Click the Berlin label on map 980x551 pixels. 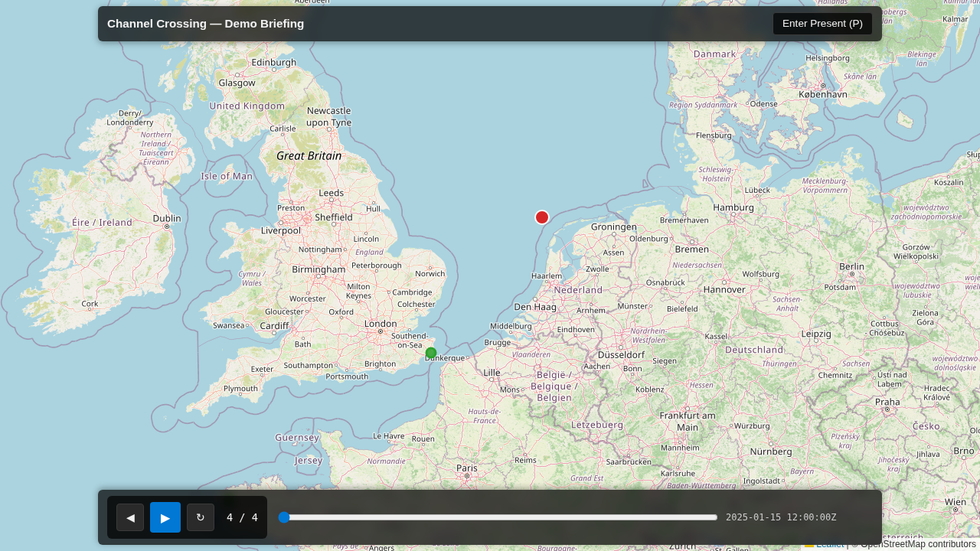tap(851, 266)
